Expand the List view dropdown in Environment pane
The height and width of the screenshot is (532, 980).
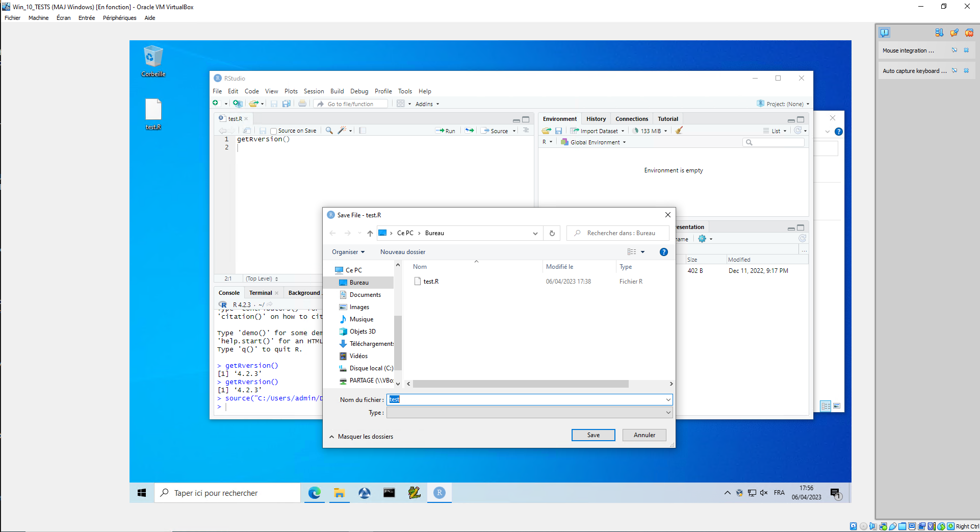777,131
